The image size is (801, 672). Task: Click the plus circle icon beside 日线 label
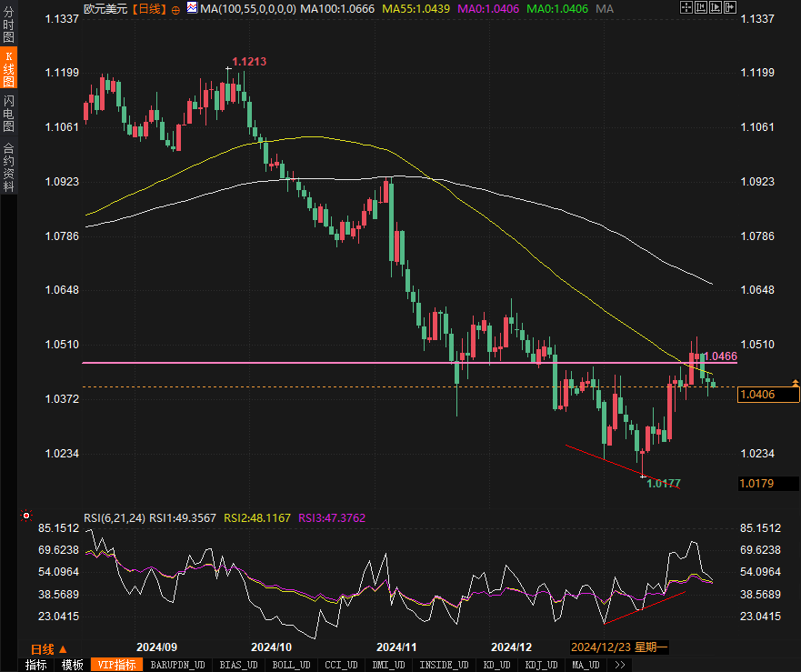(175, 9)
